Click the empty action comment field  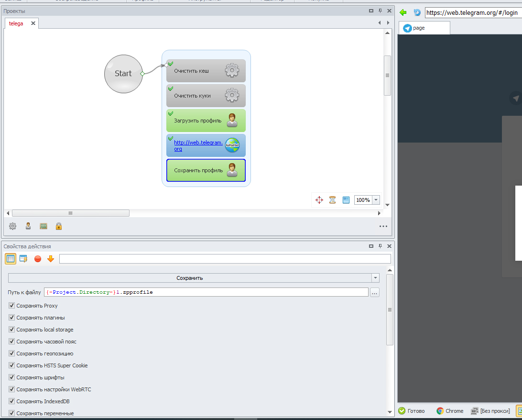(225, 258)
